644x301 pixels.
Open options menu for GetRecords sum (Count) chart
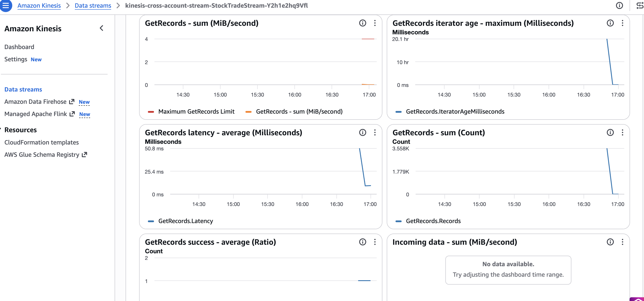(x=622, y=132)
